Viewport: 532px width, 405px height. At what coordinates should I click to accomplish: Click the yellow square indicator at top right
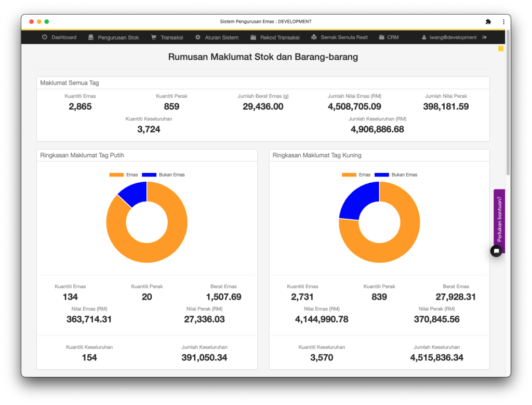[x=501, y=49]
